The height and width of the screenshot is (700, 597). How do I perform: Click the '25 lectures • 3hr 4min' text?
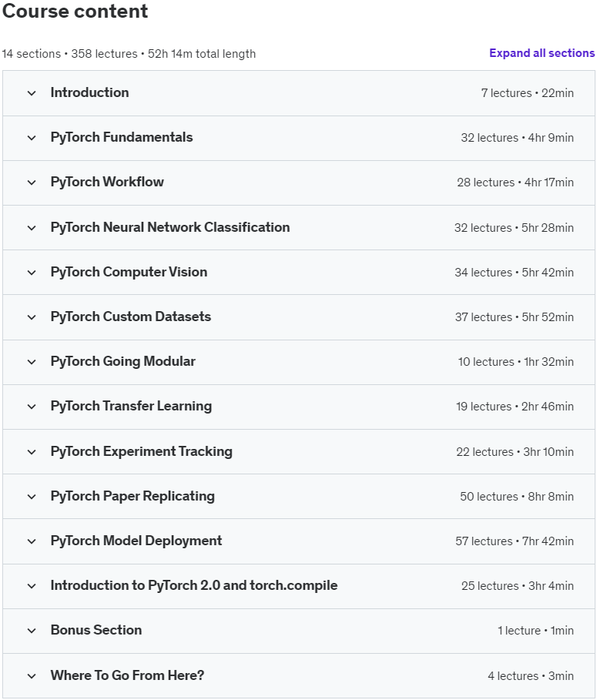coord(518,586)
